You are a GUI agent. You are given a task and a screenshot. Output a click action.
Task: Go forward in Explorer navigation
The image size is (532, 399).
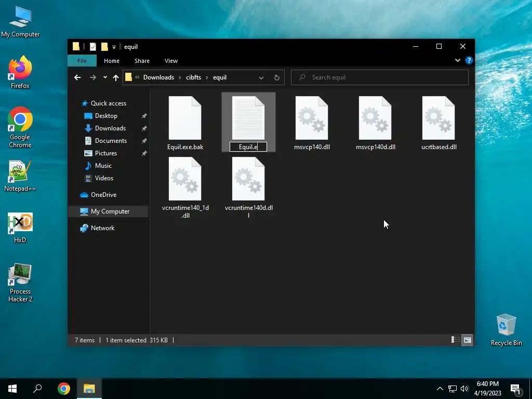coord(92,77)
